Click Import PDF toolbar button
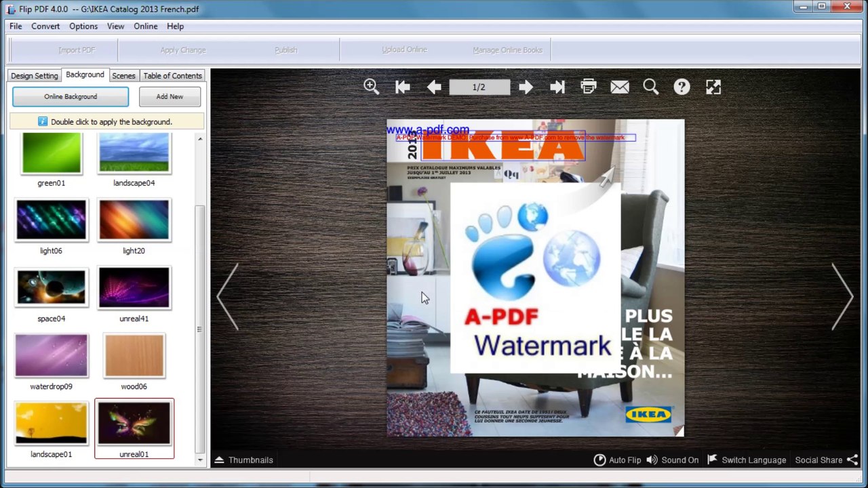The width and height of the screenshot is (868, 488). [77, 49]
